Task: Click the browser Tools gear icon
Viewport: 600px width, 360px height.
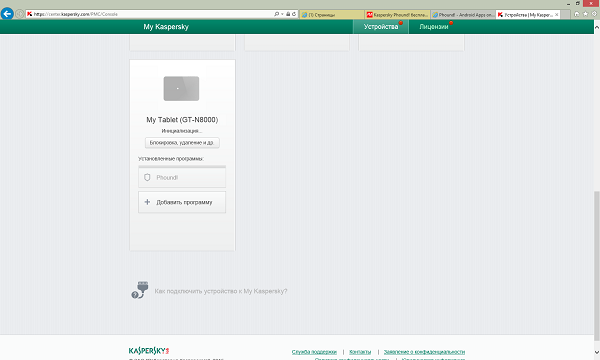Action: point(594,14)
